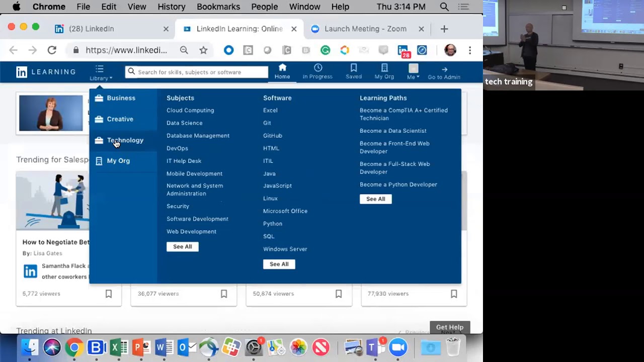This screenshot has width=644, height=362.
Task: Open Windows Server software courses
Action: point(285,249)
